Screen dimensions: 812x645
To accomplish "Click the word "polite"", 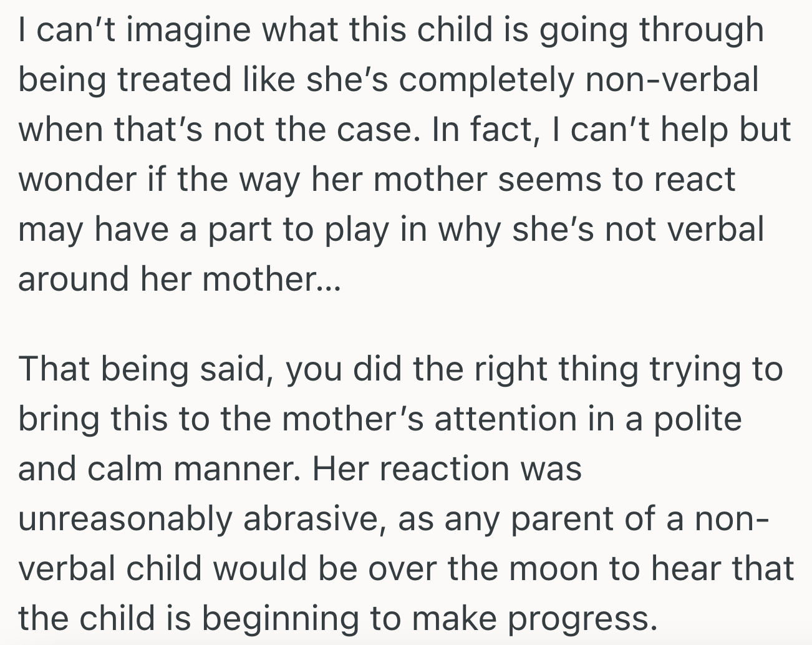I will click(x=697, y=419).
